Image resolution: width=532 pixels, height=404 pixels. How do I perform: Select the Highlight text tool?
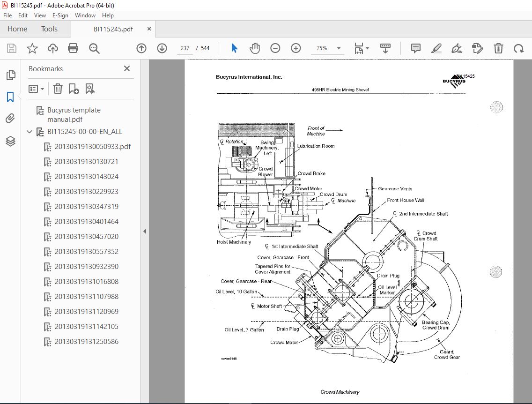(x=436, y=48)
